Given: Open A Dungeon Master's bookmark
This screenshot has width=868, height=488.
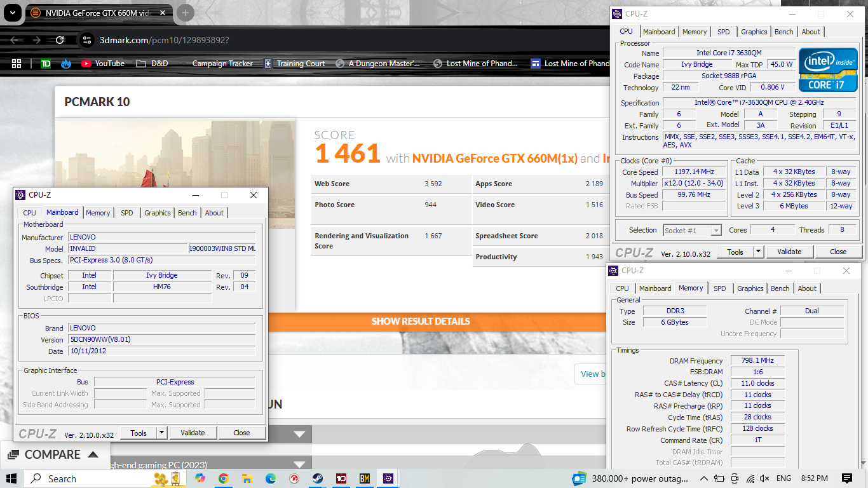Looking at the screenshot, I should [378, 64].
